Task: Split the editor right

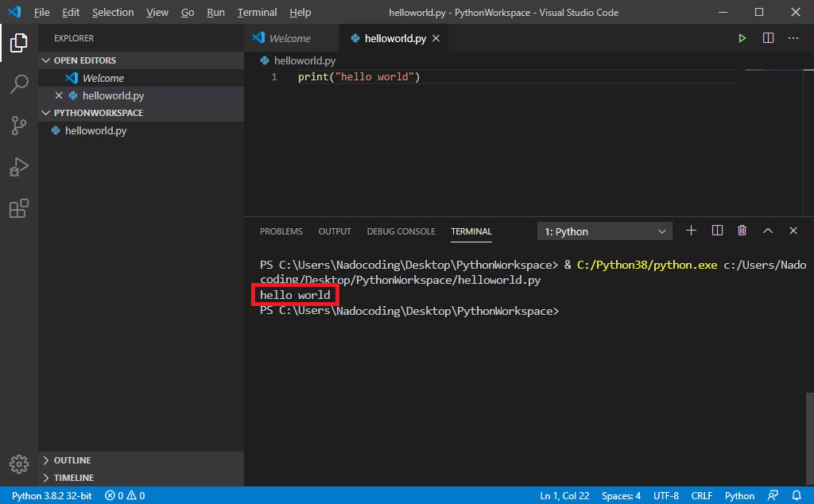Action: click(768, 38)
